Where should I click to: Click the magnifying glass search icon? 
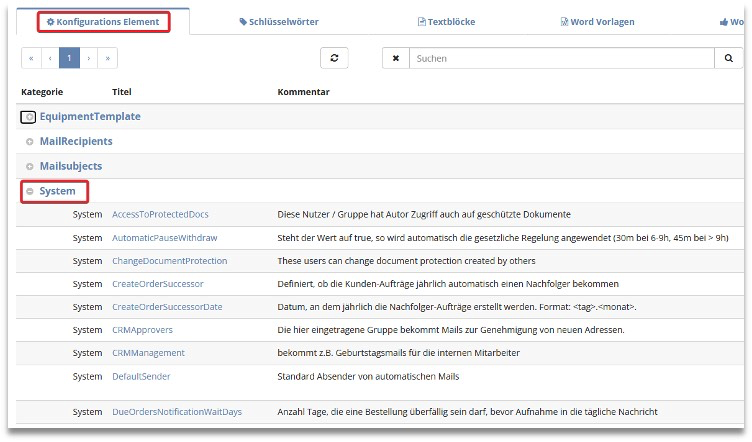click(729, 59)
